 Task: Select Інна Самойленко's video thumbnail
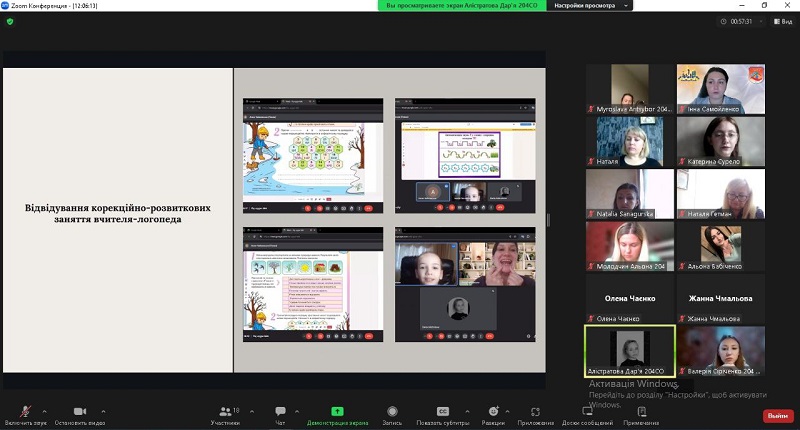click(x=721, y=88)
